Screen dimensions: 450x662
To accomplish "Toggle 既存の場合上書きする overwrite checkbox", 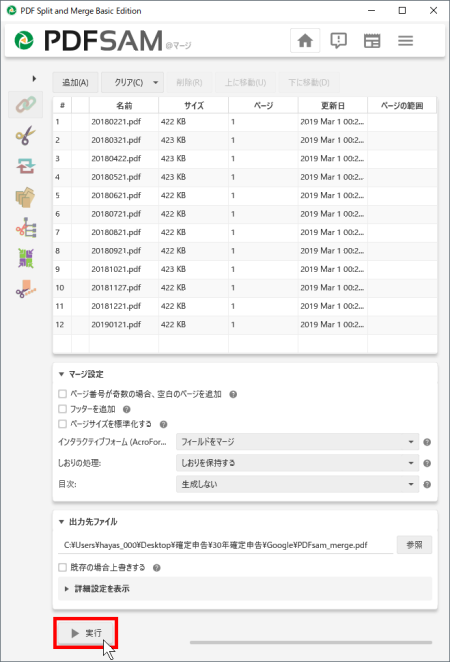I will pyautogui.click(x=62, y=567).
